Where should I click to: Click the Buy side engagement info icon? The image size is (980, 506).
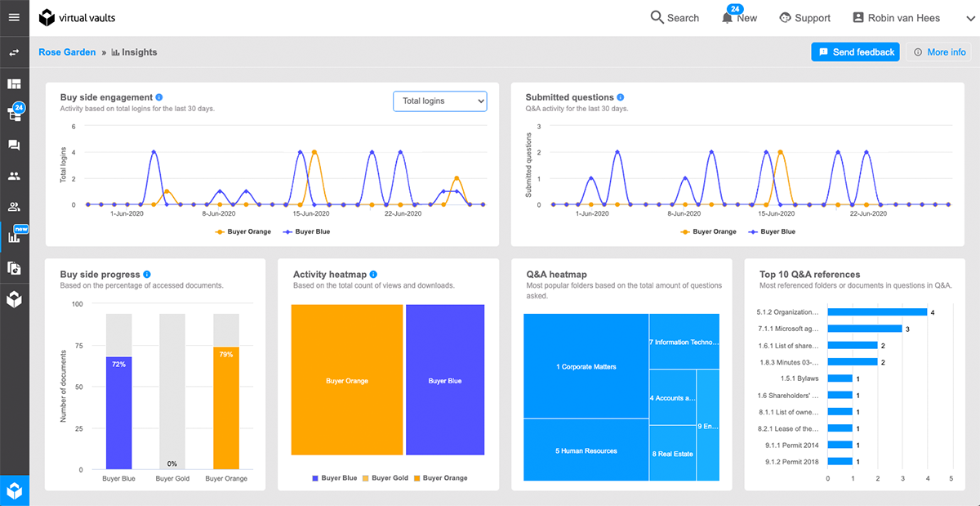click(x=159, y=97)
